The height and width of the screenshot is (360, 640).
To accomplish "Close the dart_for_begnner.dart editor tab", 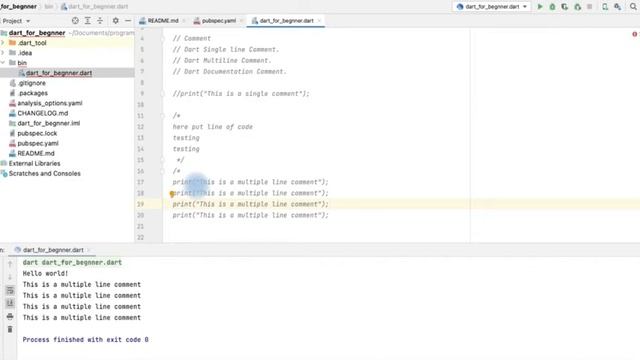I will click(x=320, y=20).
